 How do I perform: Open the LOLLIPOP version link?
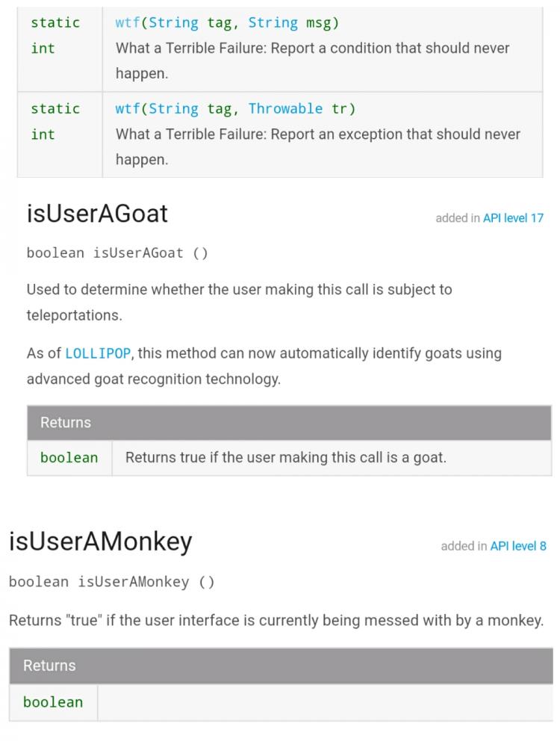98,353
